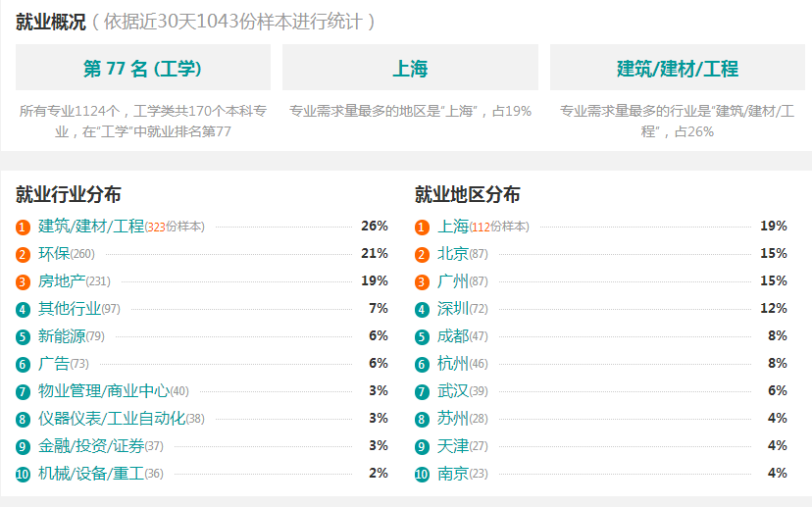Open the 武汉 region link
This screenshot has width=812, height=507.
coord(453,391)
